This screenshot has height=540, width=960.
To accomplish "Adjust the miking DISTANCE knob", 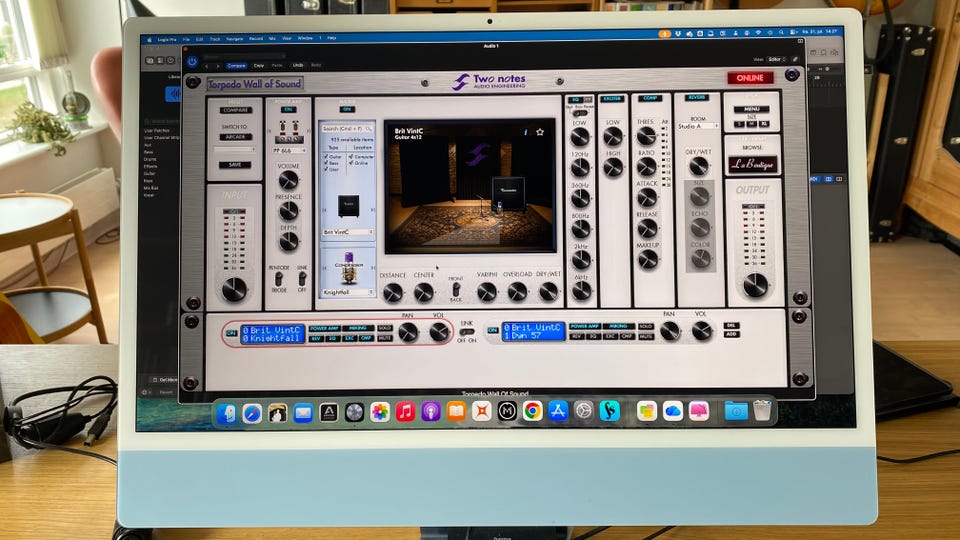I will [392, 293].
